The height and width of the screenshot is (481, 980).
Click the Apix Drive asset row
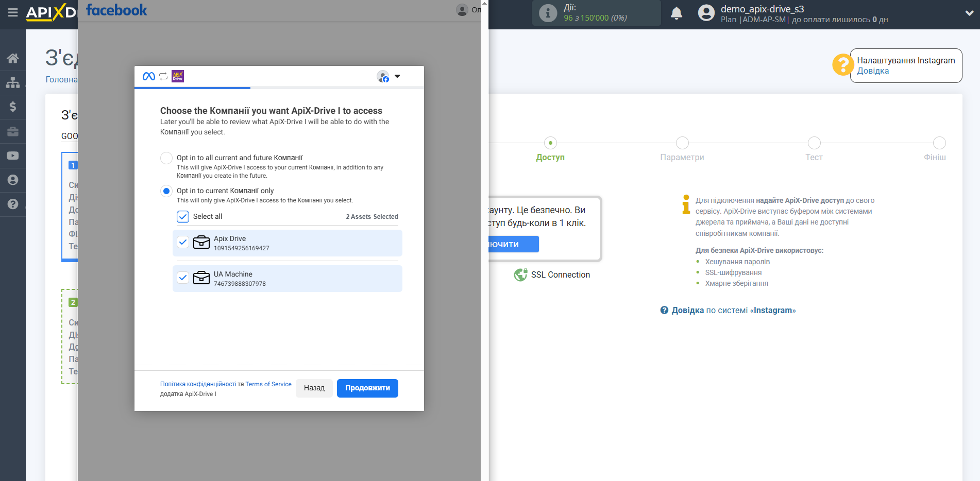coord(288,243)
